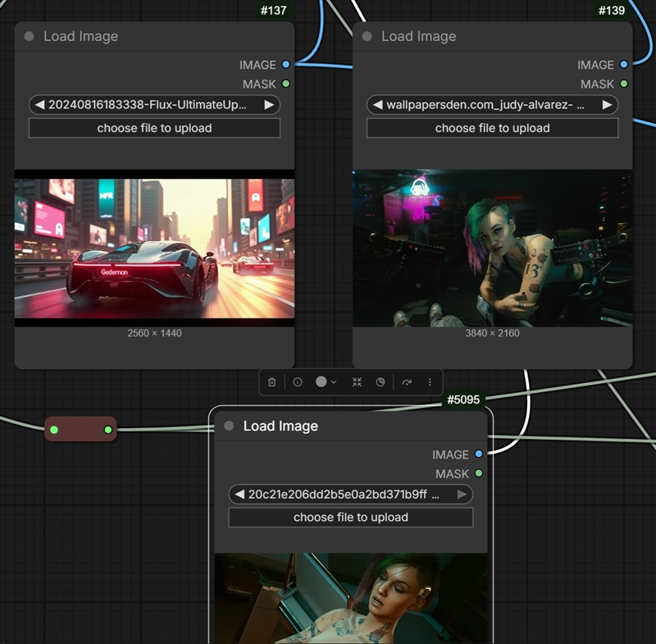Click IMAGE output port of node #139

point(624,65)
